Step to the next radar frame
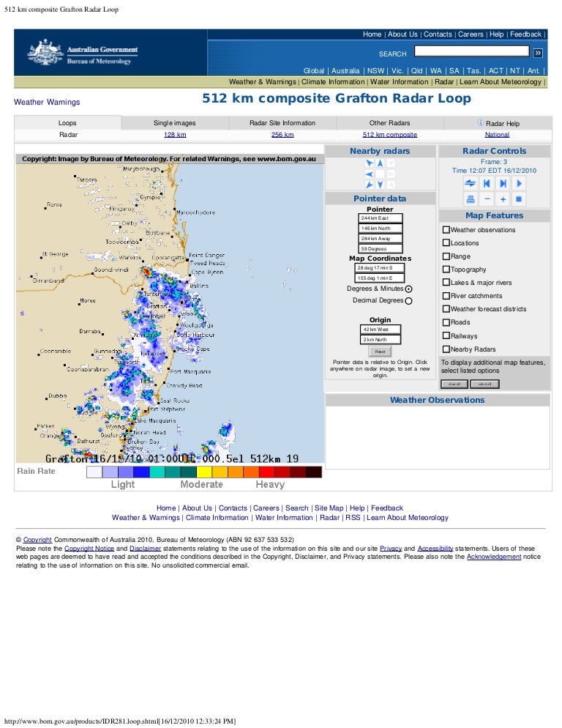562x728 pixels. pos(503,183)
